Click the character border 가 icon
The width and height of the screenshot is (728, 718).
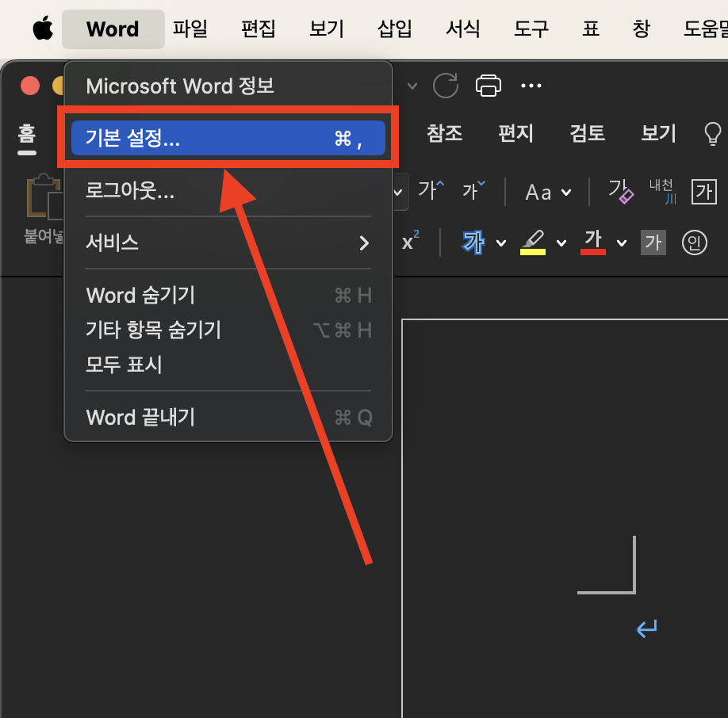tap(704, 192)
